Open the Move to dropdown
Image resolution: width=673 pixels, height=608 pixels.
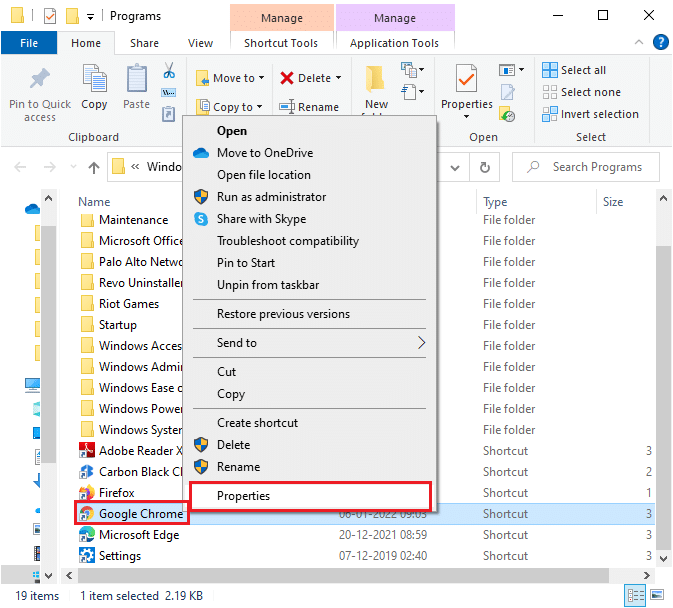point(230,78)
